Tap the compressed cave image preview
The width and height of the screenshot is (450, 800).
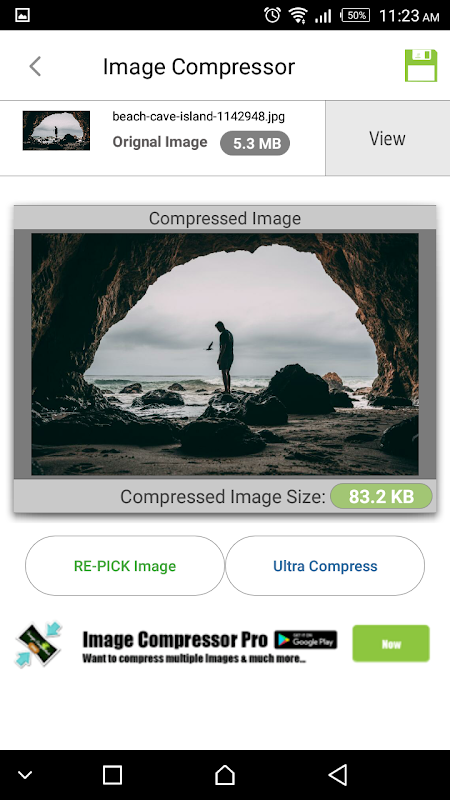[x=224, y=354]
